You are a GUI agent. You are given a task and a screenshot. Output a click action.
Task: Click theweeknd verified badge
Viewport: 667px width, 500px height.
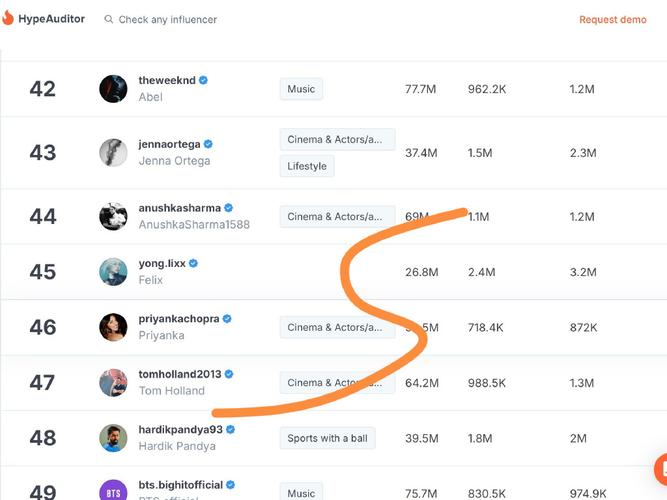click(203, 80)
